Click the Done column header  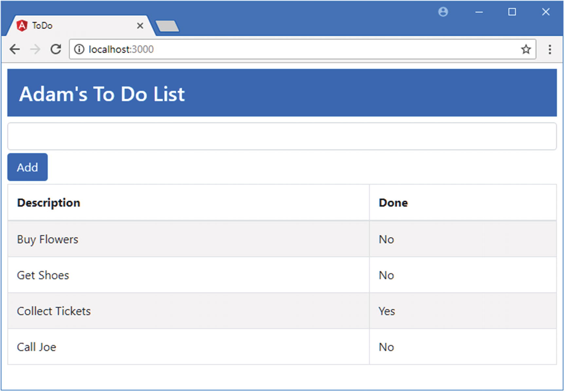pos(393,203)
